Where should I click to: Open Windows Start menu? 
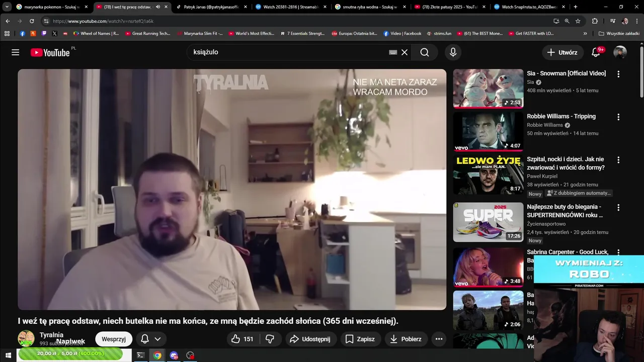[8, 355]
